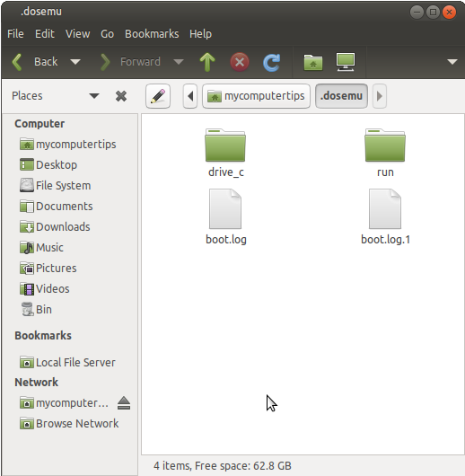
Task: Open the Back history dropdown arrow
Action: [75, 62]
